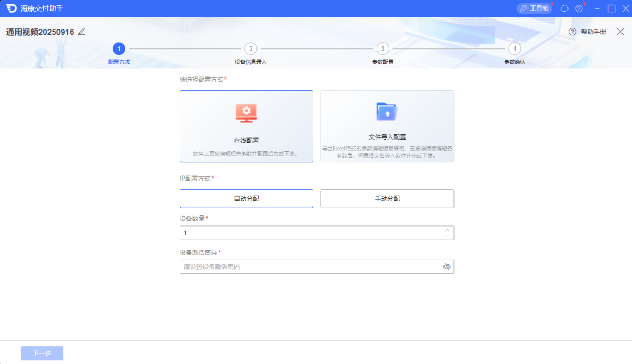Select the 自动分配 IP option

pyautogui.click(x=246, y=199)
